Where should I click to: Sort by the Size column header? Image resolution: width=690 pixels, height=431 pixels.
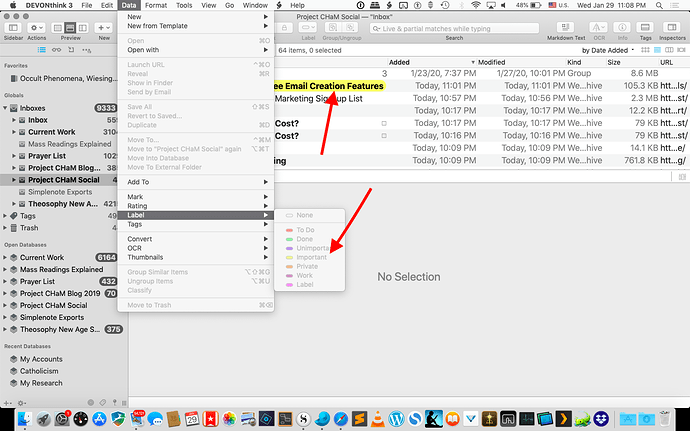(x=632, y=62)
